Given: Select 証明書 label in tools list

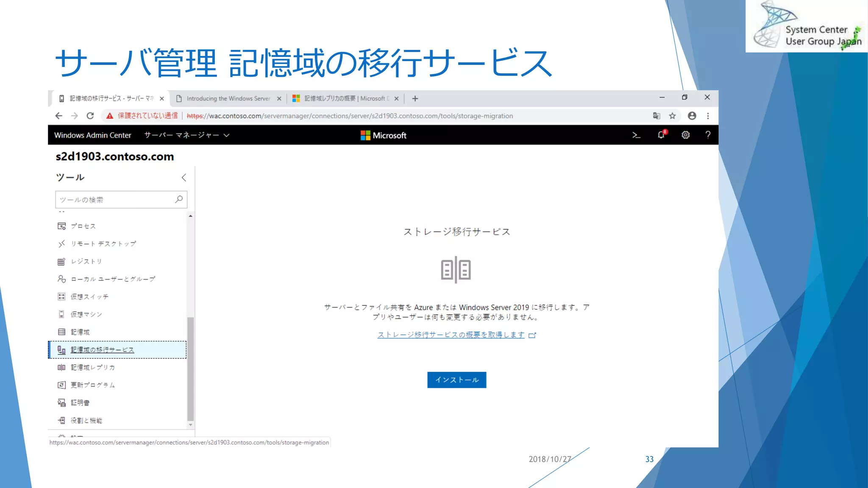Looking at the screenshot, I should 80,403.
